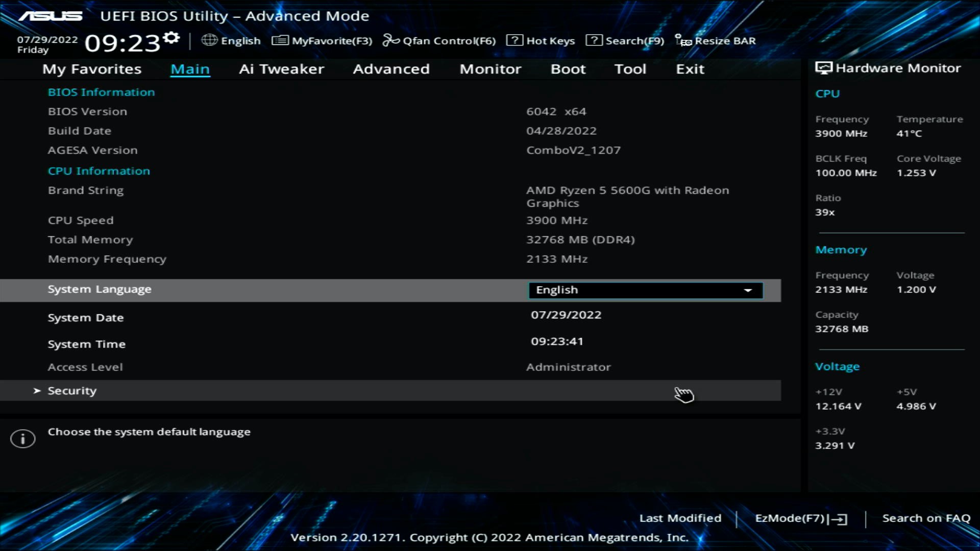The height and width of the screenshot is (551, 980).
Task: Open the System Language dropdown arrow
Action: pos(748,290)
